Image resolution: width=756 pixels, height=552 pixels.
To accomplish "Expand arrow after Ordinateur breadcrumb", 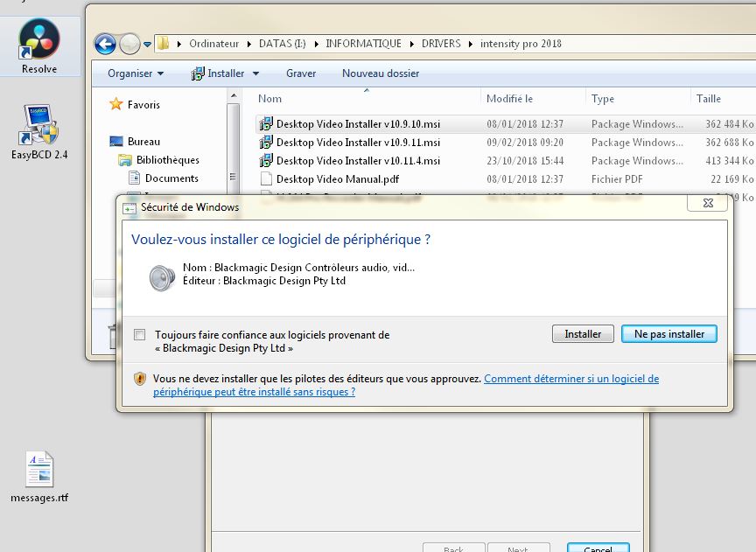I will click(x=248, y=44).
